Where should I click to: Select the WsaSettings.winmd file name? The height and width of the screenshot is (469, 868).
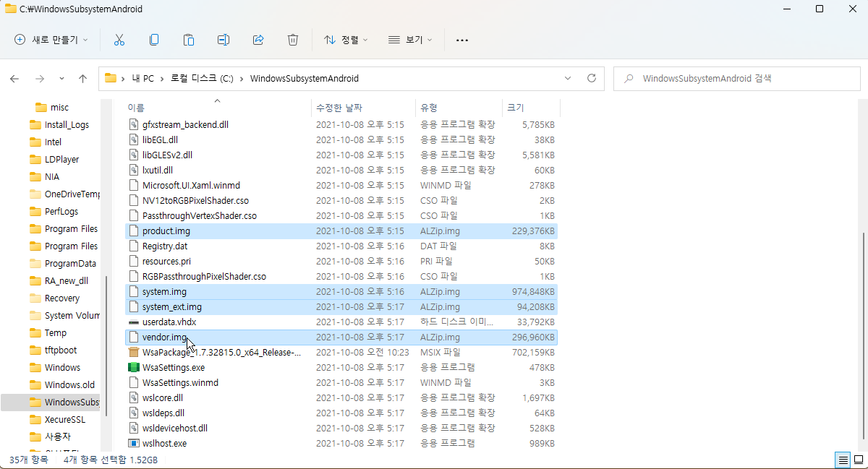click(x=180, y=382)
